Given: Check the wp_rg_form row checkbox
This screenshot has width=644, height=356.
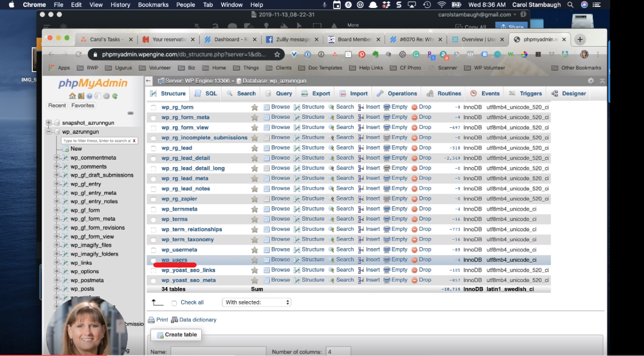Looking at the screenshot, I should point(153,108).
